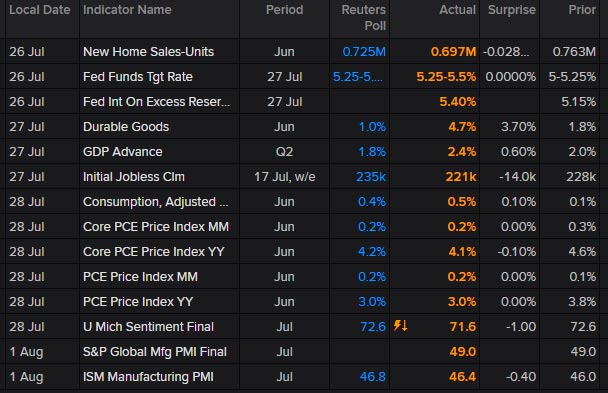Open GDP Advance indicator details
Viewport: 608px width, 393px height.
[x=123, y=152]
